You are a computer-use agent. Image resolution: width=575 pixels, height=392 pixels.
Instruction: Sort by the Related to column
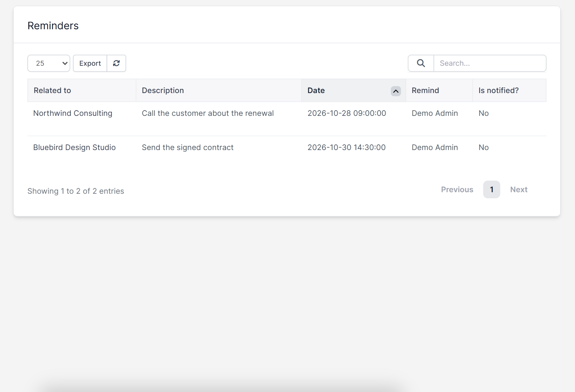point(82,90)
